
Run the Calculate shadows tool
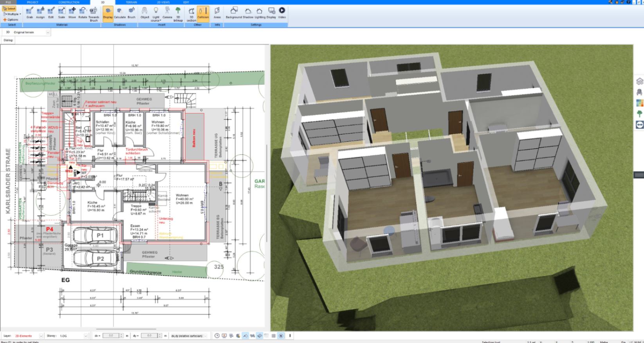(120, 13)
